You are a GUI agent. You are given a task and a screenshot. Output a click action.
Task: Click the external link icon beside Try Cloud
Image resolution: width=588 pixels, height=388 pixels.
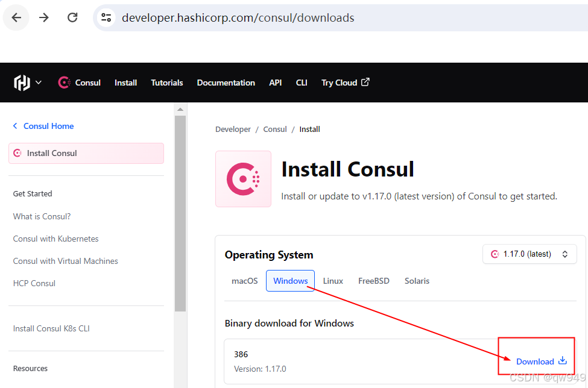(x=365, y=82)
